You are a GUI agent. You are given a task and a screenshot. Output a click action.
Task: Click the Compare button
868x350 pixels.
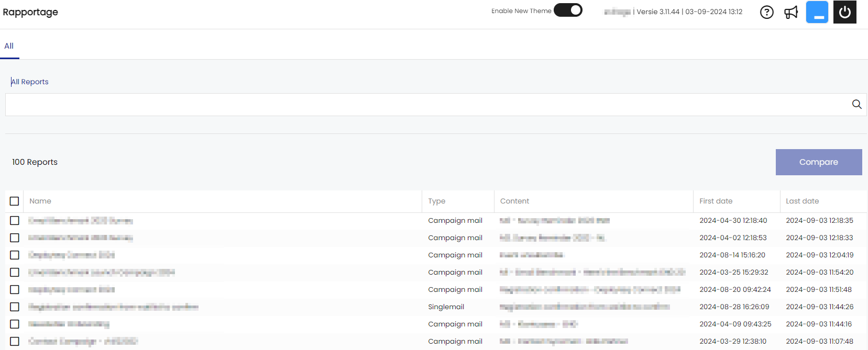(x=818, y=162)
